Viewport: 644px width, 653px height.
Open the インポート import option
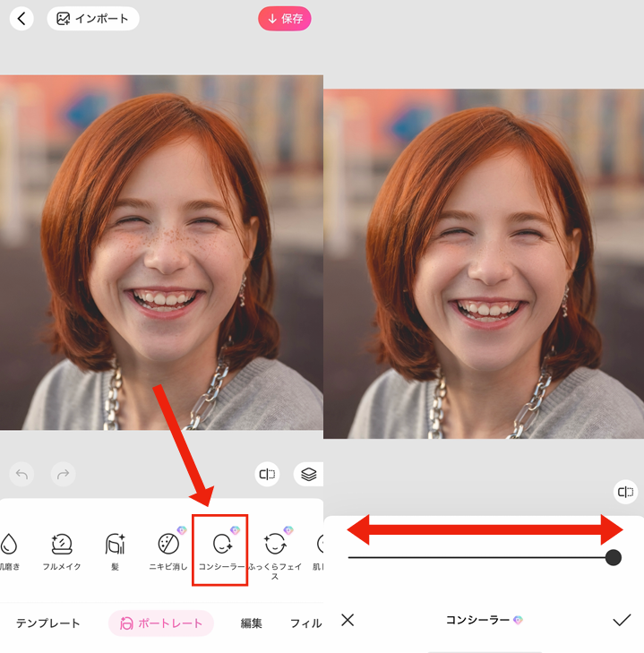pos(93,18)
